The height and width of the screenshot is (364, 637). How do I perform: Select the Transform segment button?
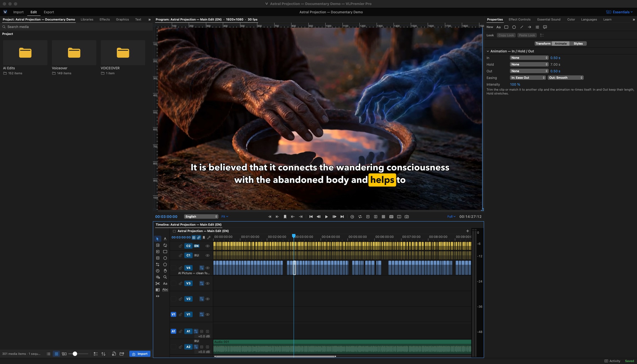(x=543, y=44)
